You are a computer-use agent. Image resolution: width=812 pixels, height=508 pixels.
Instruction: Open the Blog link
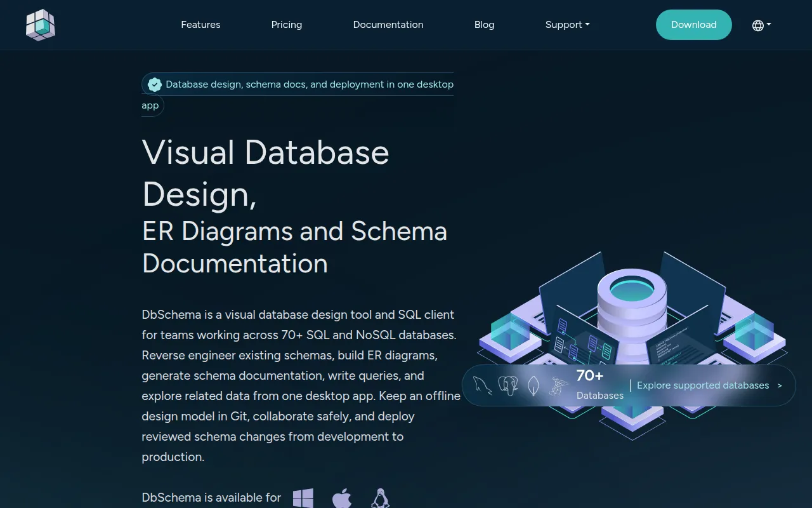pos(485,25)
